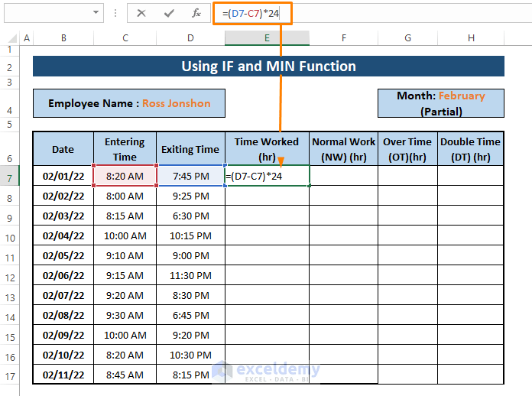The image size is (532, 396).
Task: Click cell E7 containing =(D7-C7)*24
Action: (267, 176)
